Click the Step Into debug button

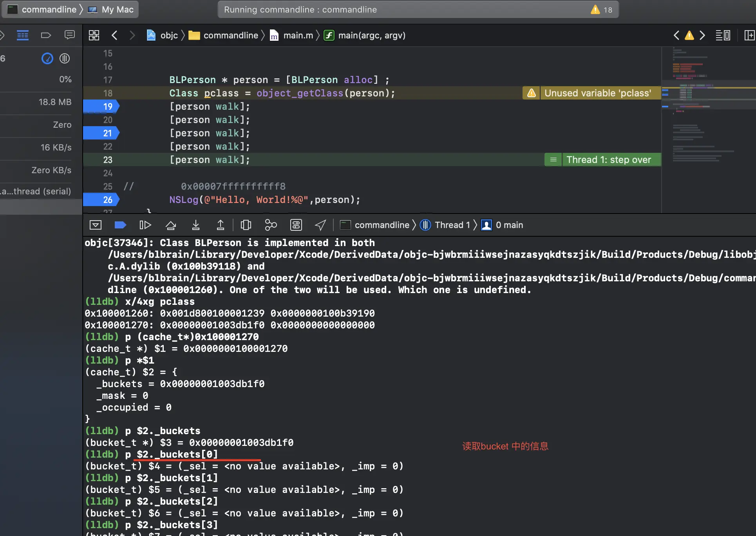coord(196,225)
